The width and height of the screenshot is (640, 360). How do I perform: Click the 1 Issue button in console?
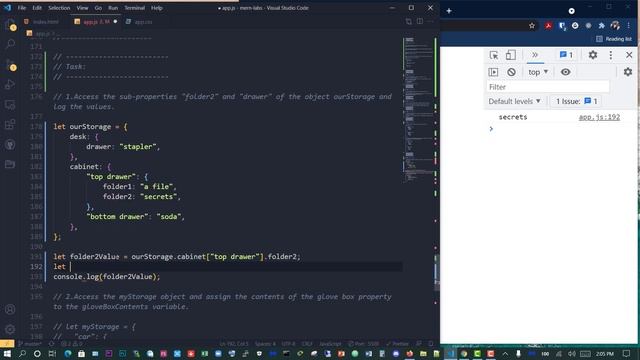pos(576,101)
